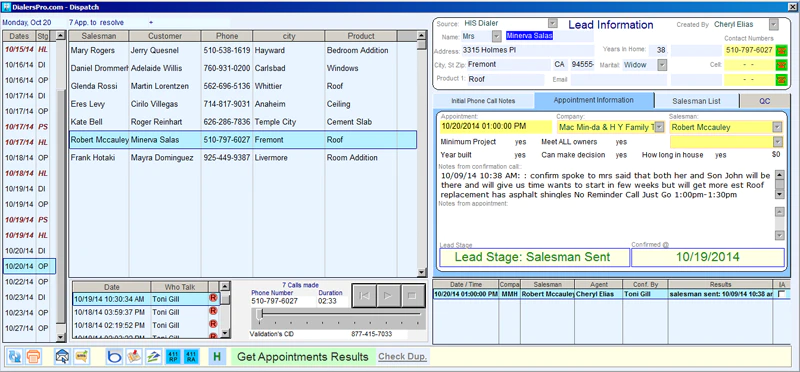Open the email envelope icon
The image size is (800, 372).
coord(62,356)
